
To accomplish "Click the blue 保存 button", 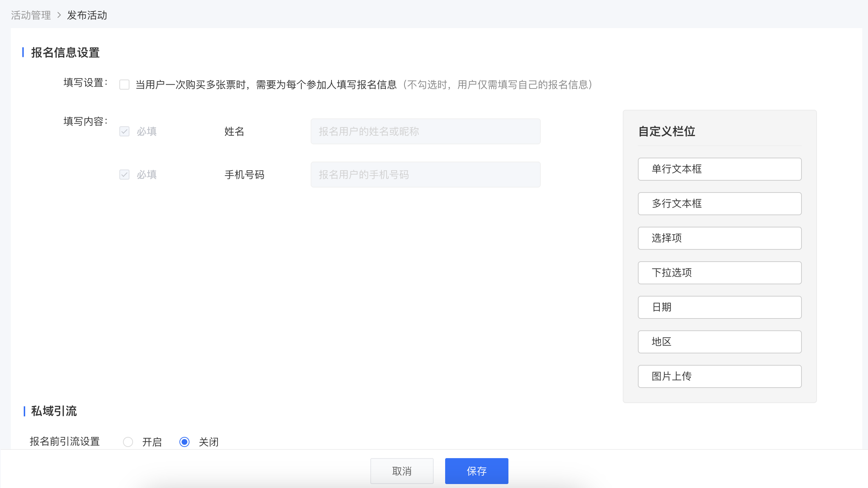I will click(477, 471).
